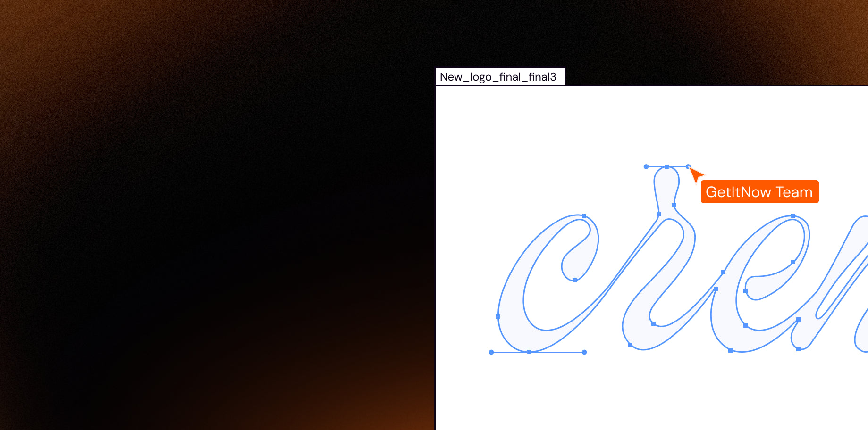Viewport: 868px width, 430px height.
Task: Select anchor point on left edge of letter c
Action: pos(497,316)
